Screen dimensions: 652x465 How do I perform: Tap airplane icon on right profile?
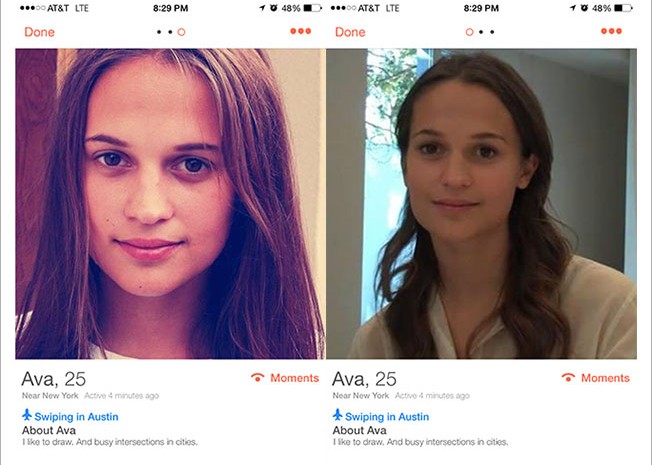coord(338,415)
